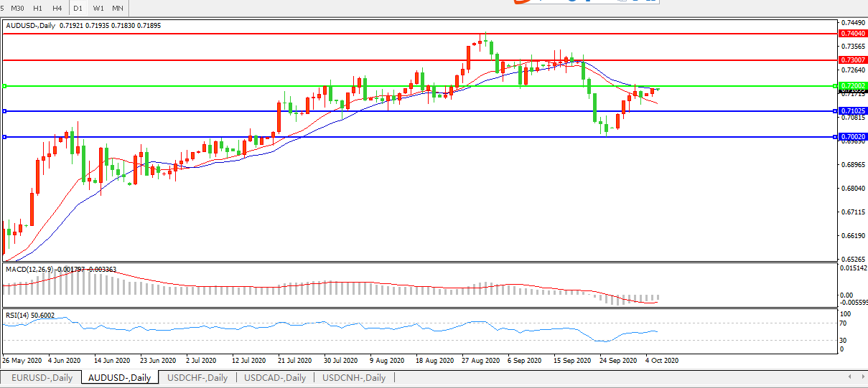Switch to the USDCHF-,Daily tab

click(x=197, y=377)
